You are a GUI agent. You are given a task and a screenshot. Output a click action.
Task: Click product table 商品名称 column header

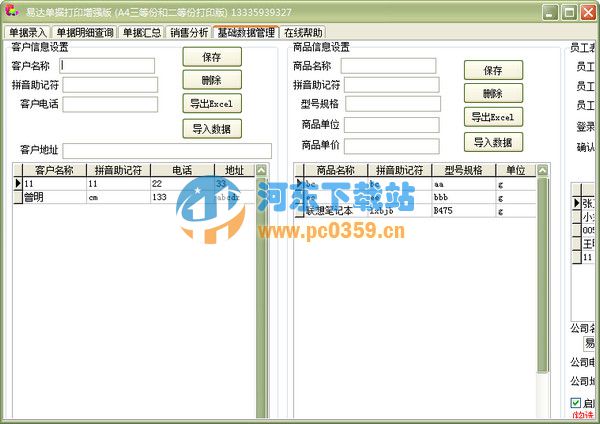(336, 170)
